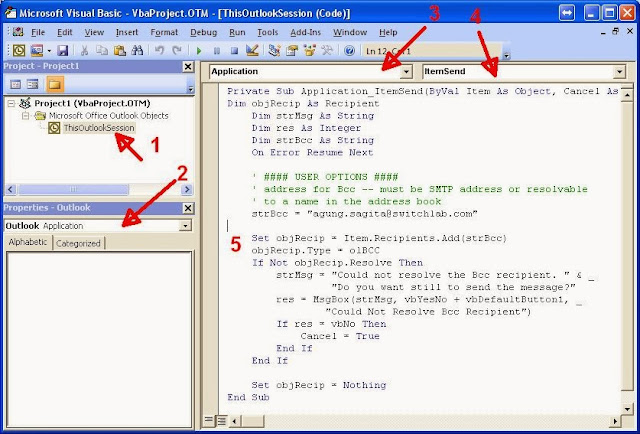Image resolution: width=640 pixels, height=434 pixels.
Task: Run the macro with the green play icon
Action: click(x=199, y=51)
